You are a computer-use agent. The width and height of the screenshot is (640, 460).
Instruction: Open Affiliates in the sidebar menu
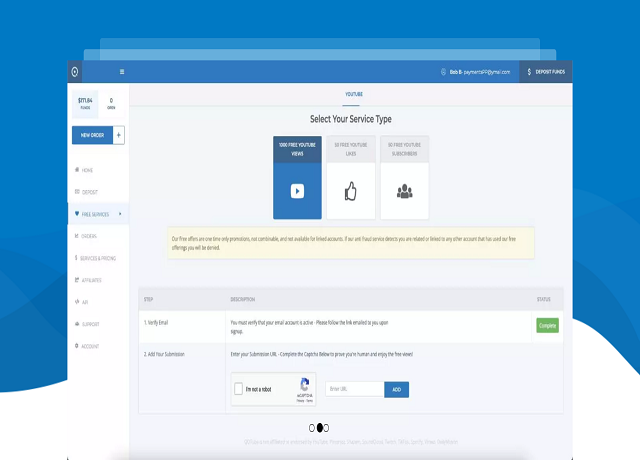[x=91, y=280]
